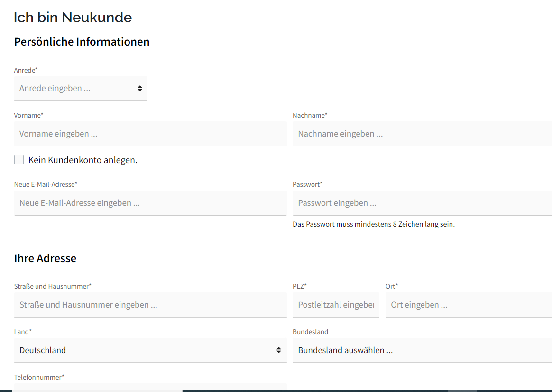Click the Passwort input field

422,203
